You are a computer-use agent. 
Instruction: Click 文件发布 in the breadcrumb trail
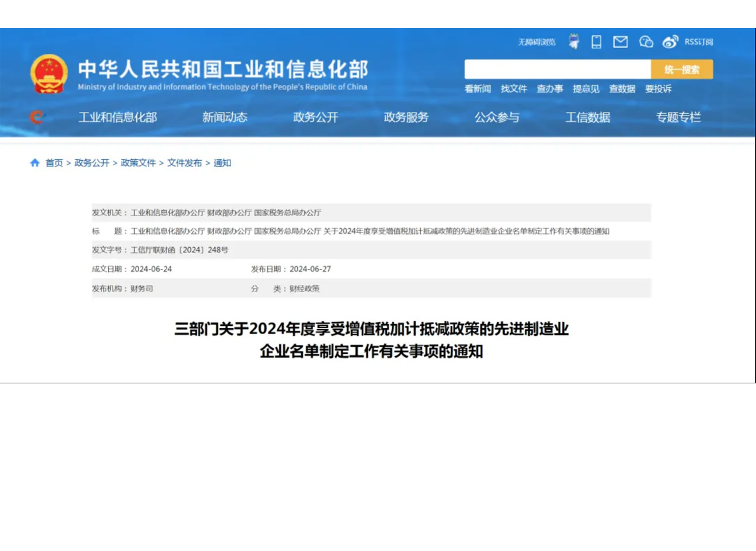tap(184, 163)
